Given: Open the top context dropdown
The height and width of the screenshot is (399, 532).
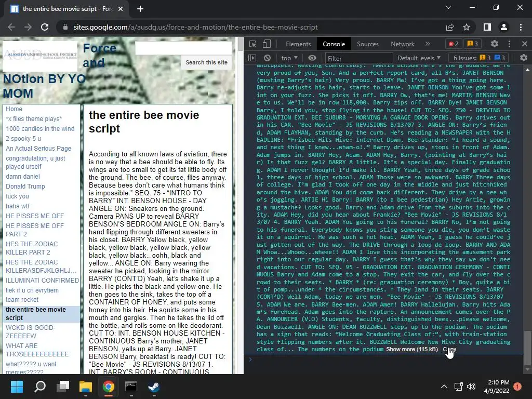Looking at the screenshot, I should click(x=289, y=58).
